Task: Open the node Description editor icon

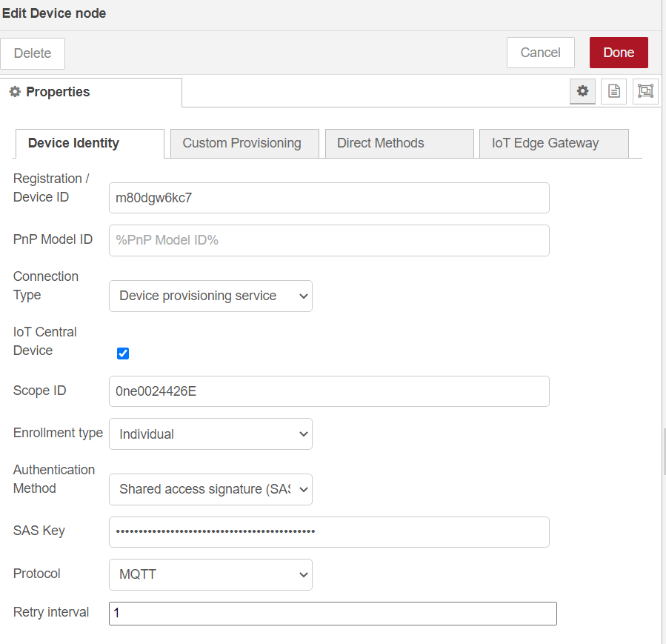Action: pos(613,91)
